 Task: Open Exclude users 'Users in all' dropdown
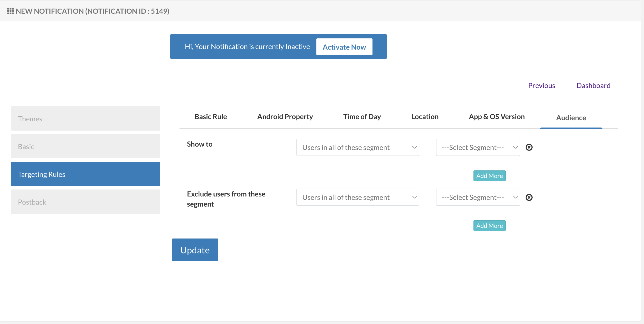(x=357, y=197)
